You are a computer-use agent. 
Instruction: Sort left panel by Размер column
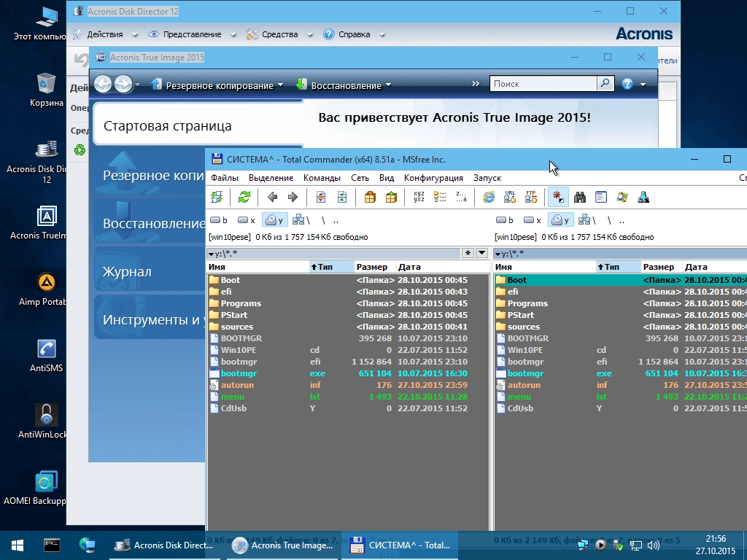coord(375,267)
